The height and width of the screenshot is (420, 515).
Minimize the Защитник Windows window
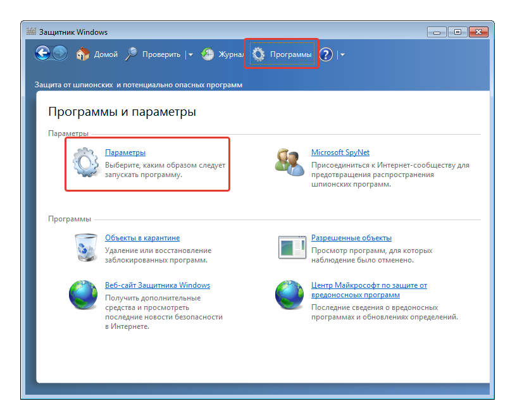[x=437, y=32]
